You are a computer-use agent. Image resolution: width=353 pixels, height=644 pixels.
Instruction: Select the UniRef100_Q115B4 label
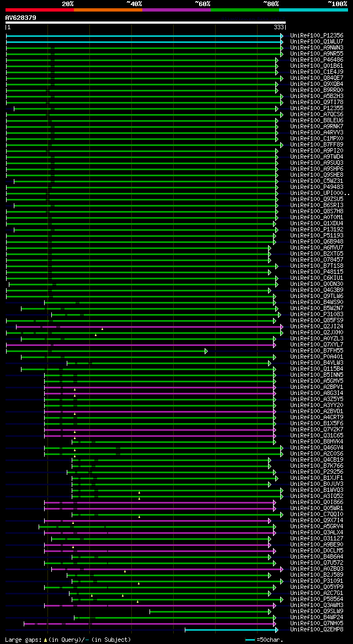click(317, 369)
